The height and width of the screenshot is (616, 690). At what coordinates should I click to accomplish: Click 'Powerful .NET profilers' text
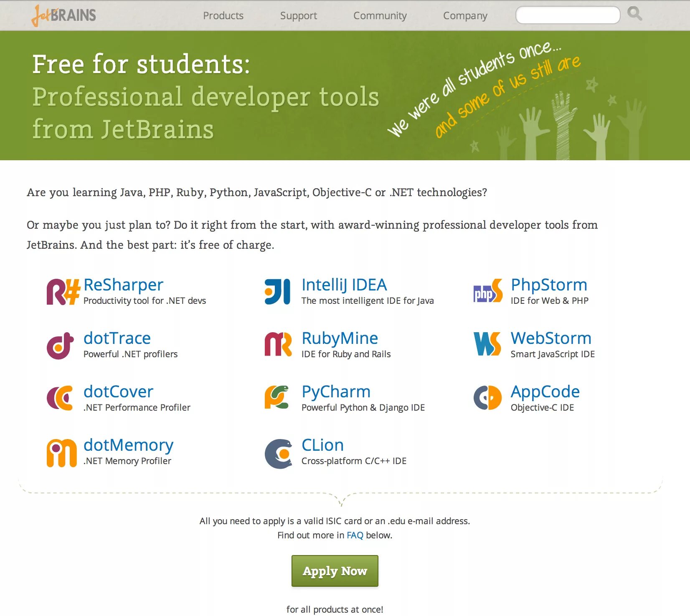coord(130,354)
